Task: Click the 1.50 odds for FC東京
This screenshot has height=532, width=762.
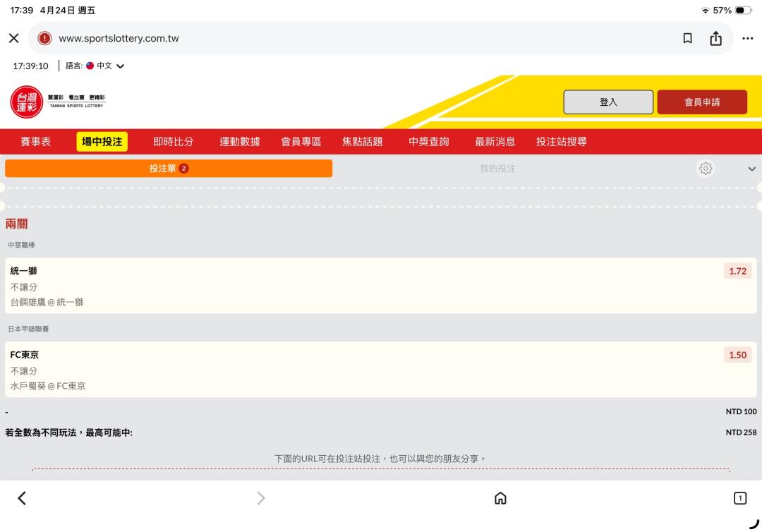Action: click(x=738, y=355)
